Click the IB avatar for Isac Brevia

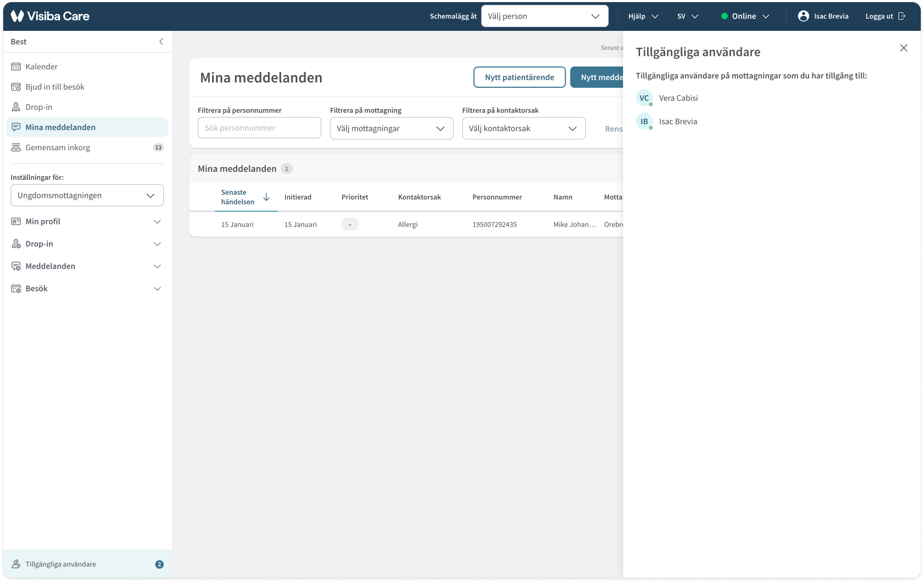click(x=644, y=121)
